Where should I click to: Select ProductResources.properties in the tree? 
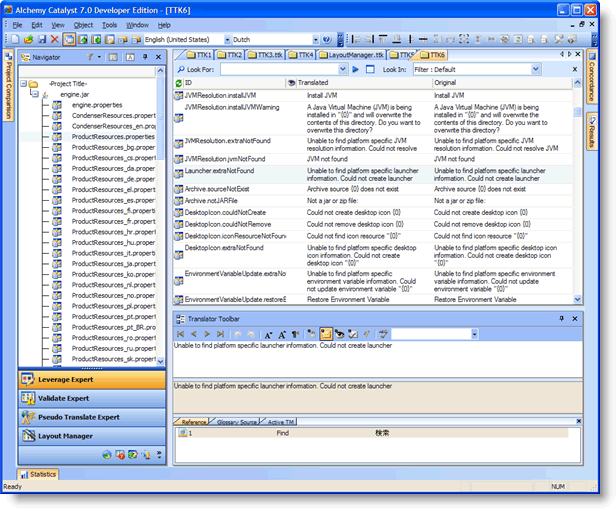pos(113,137)
